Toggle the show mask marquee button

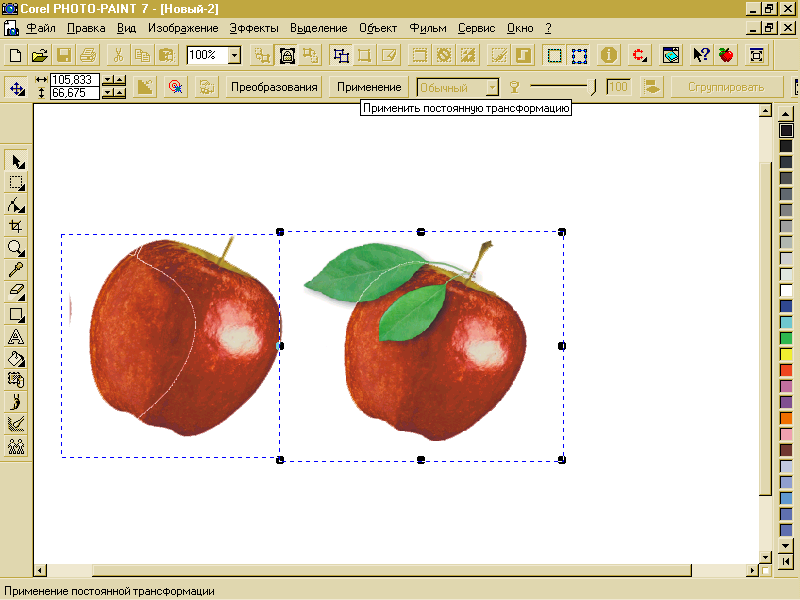tap(554, 55)
